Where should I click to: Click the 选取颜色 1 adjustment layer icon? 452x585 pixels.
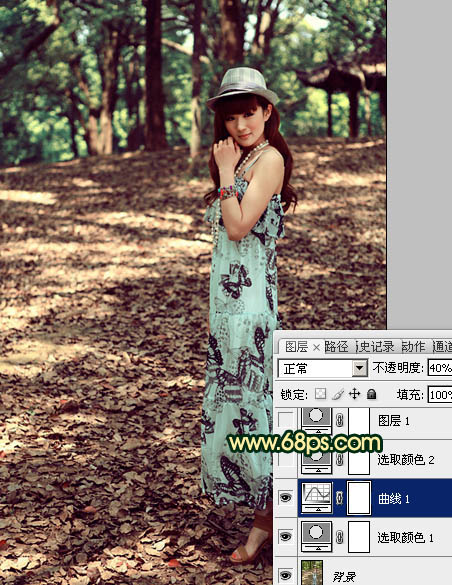(x=316, y=537)
